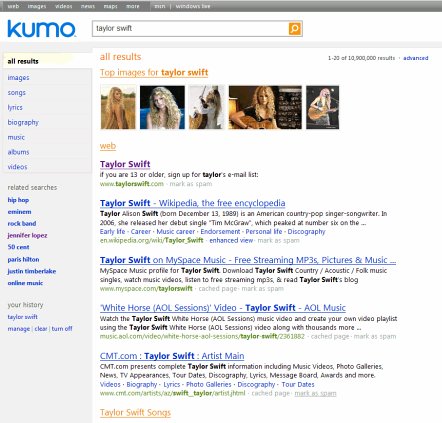Click related search paris hilton

[x=23, y=259]
